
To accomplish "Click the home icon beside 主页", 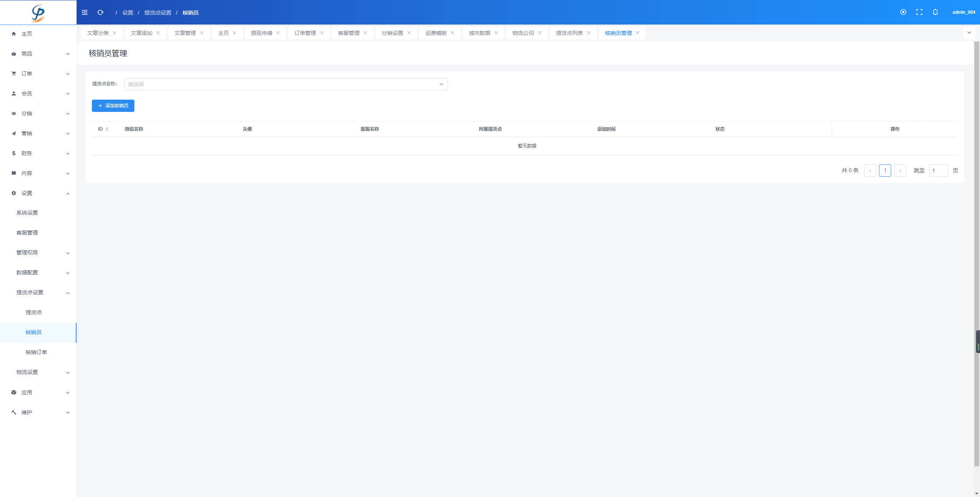I will coord(14,34).
